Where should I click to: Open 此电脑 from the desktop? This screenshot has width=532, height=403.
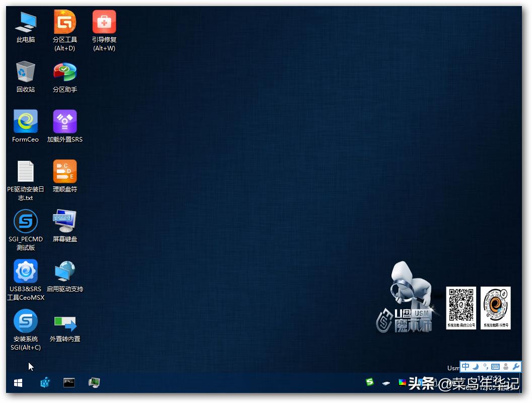coord(25,22)
